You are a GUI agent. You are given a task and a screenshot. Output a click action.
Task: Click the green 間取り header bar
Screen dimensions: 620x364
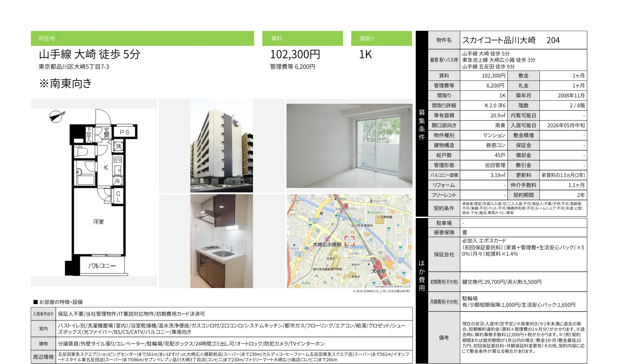(x=381, y=38)
